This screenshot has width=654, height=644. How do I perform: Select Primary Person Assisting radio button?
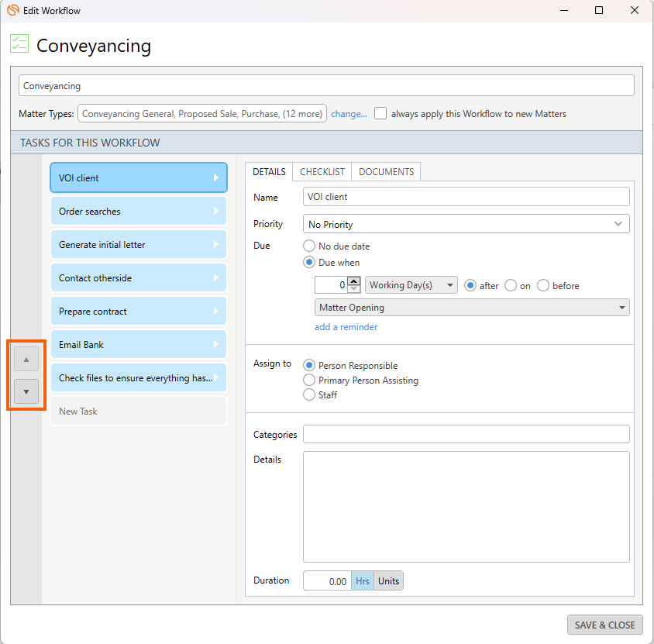click(x=309, y=381)
